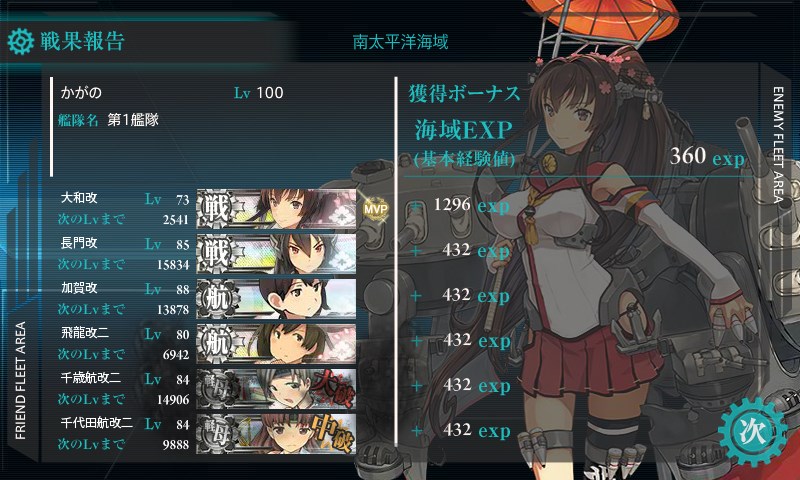Screen dimensions: 800x480
Task: Click the 中破 damage stamp on 千代田航改二
Action: click(333, 434)
